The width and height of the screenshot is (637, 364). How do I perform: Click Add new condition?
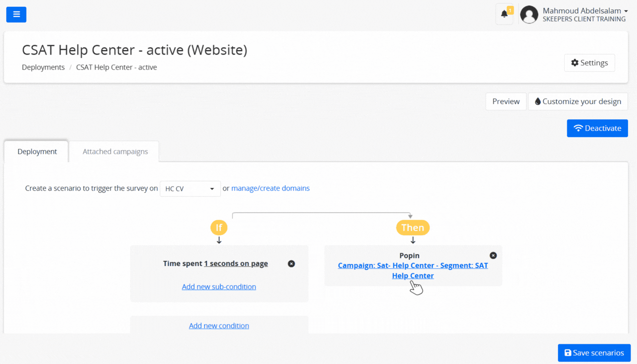click(219, 326)
